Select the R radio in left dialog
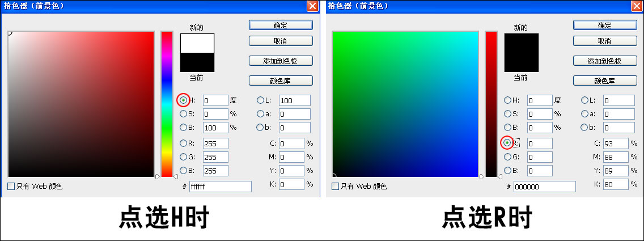The width and height of the screenshot is (644, 241). coord(183,143)
